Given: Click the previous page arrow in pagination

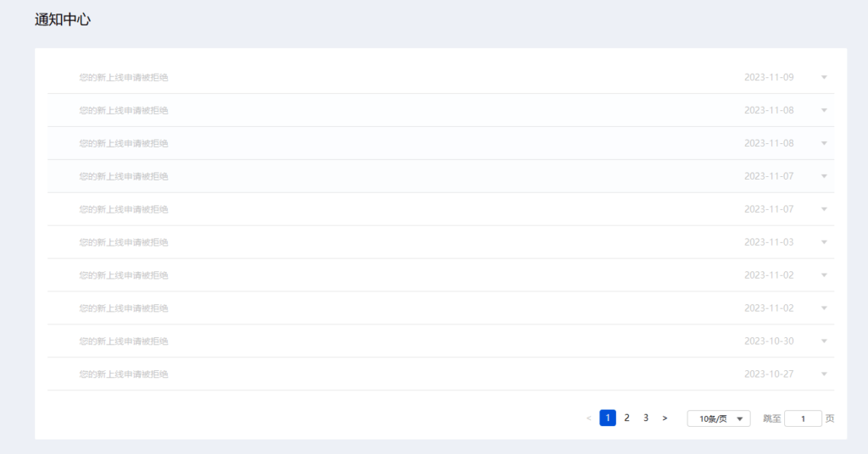Looking at the screenshot, I should (589, 418).
